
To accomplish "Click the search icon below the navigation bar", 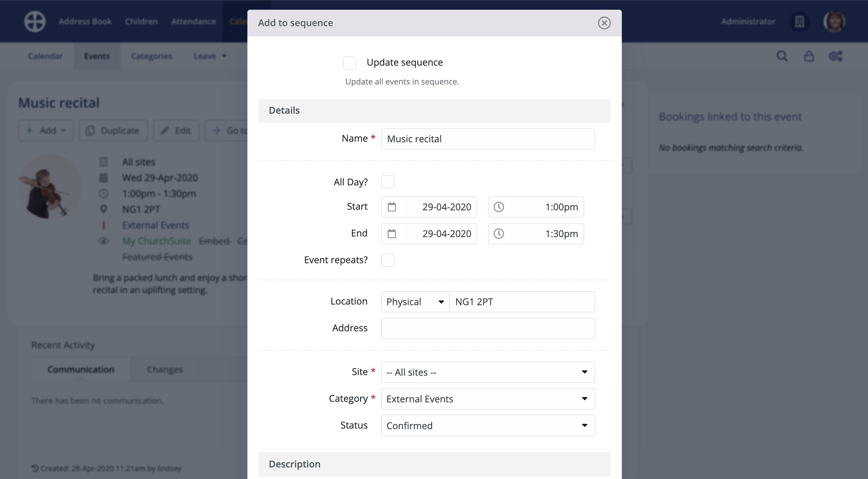I will (x=782, y=56).
